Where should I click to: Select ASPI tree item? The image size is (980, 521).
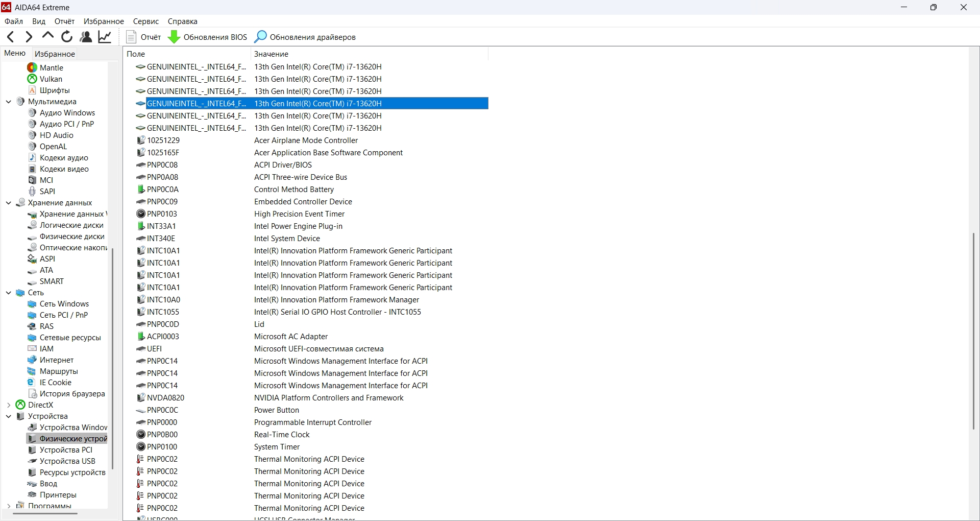click(41, 259)
